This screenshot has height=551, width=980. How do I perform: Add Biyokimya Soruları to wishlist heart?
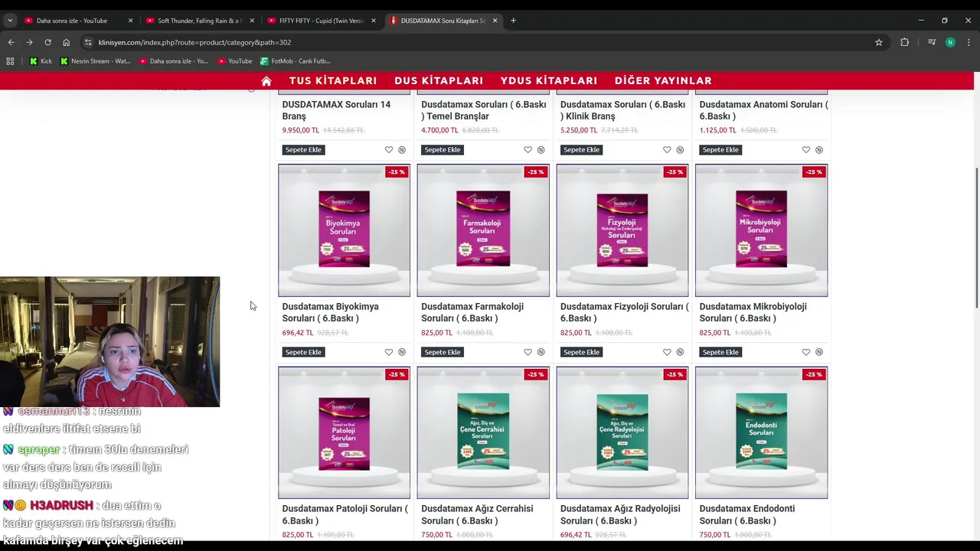tap(389, 352)
